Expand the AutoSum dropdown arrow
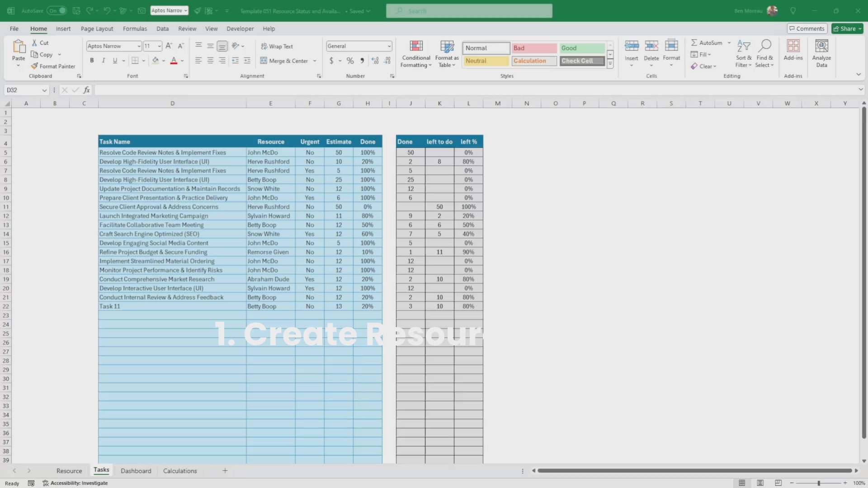868x488 pixels. tap(729, 42)
